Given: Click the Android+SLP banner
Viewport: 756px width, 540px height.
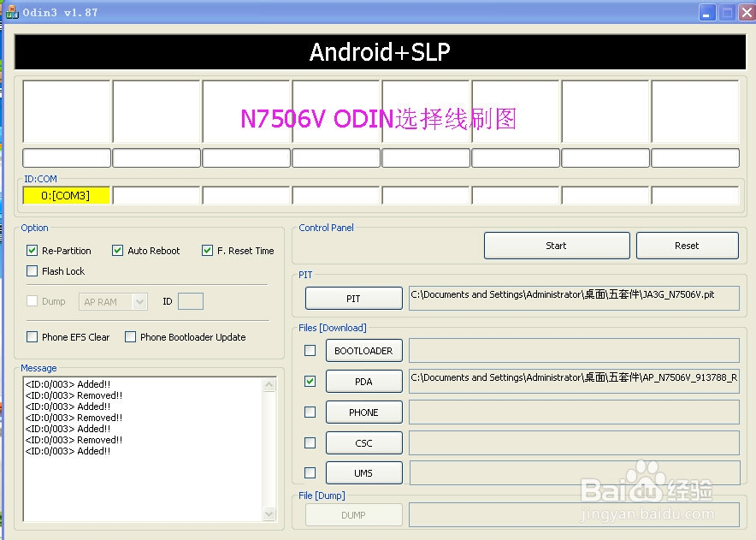Looking at the screenshot, I should 380,51.
